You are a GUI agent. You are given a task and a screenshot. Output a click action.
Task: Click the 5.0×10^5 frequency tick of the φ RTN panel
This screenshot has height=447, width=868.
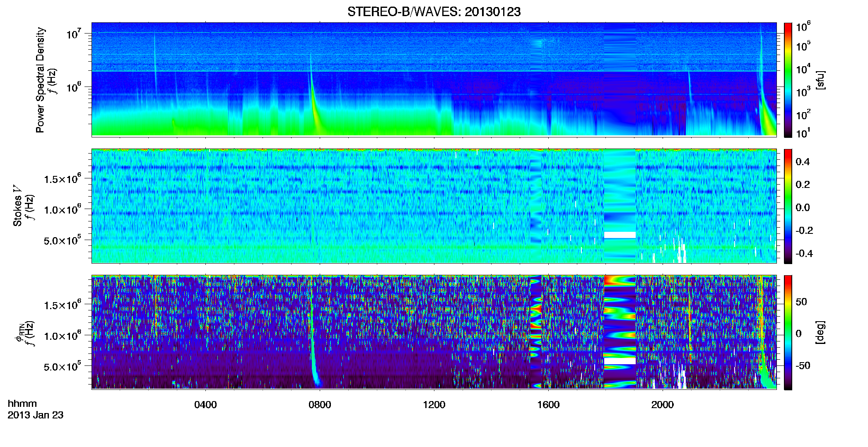coord(63,366)
